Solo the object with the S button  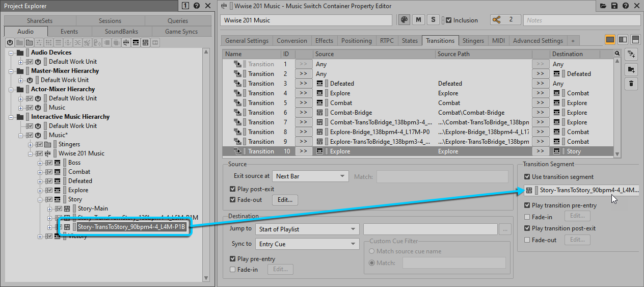pyautogui.click(x=433, y=20)
